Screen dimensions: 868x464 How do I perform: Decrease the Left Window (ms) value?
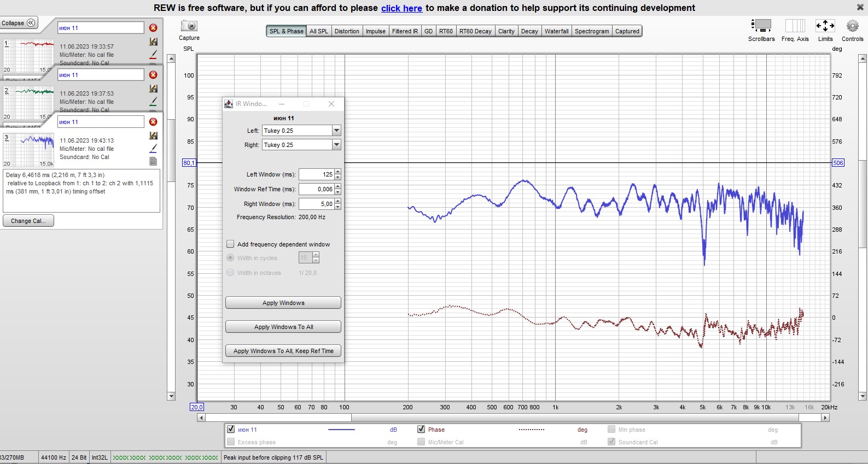pyautogui.click(x=338, y=177)
